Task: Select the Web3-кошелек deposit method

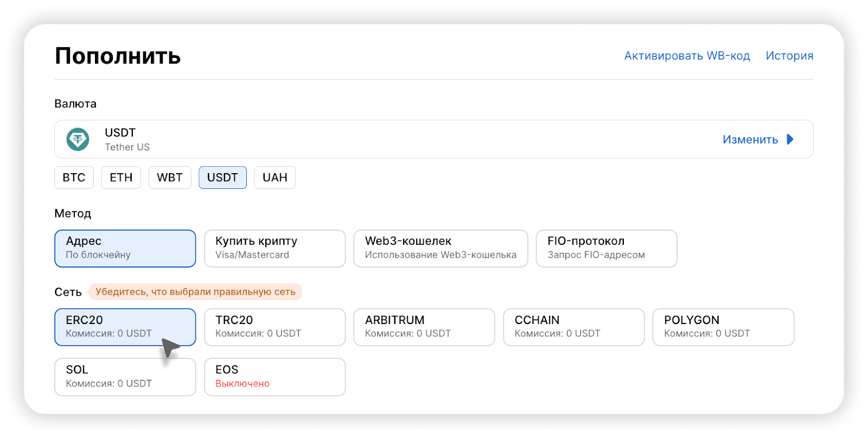Action: coord(441,248)
